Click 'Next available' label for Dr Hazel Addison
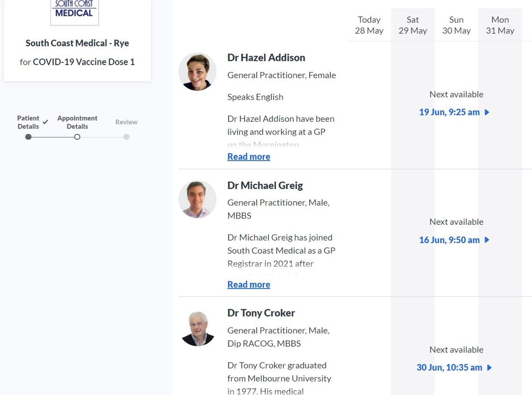Image resolution: width=532 pixels, height=395 pixels. coord(457,94)
